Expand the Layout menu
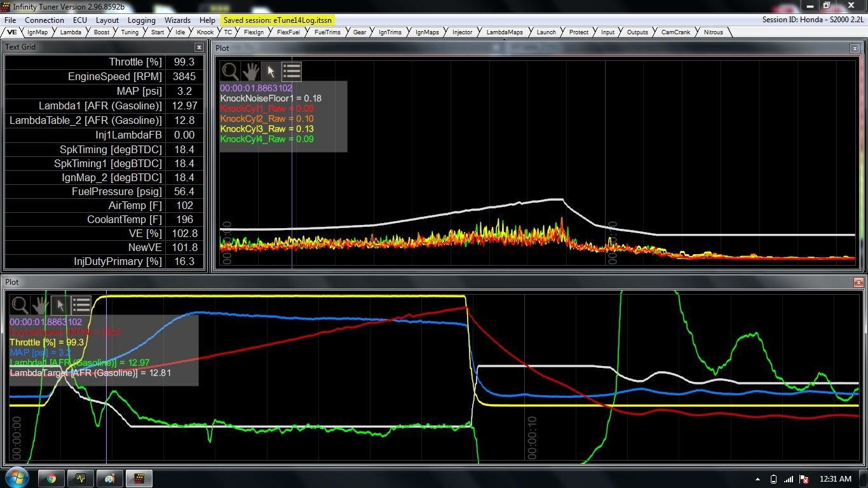Screen dimensions: 868x488 click(107, 20)
